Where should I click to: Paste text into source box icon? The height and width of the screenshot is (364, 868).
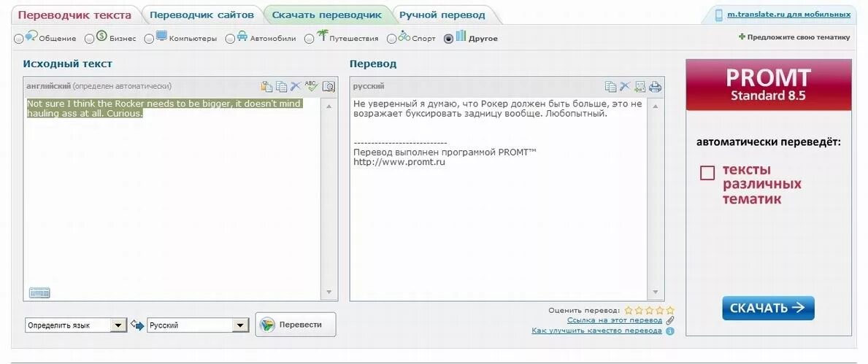[x=266, y=86]
